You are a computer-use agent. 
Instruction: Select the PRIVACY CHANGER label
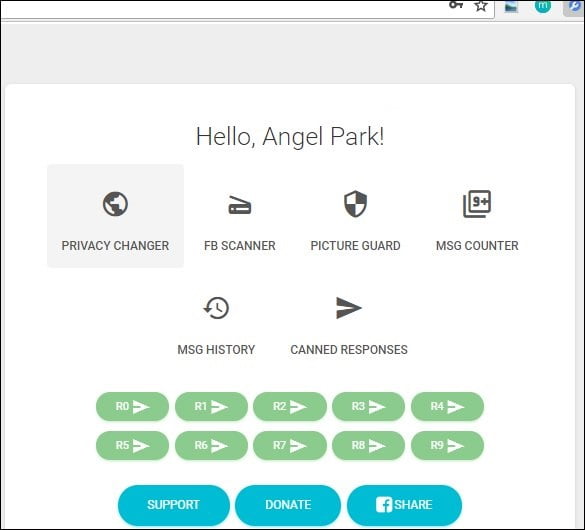point(115,245)
